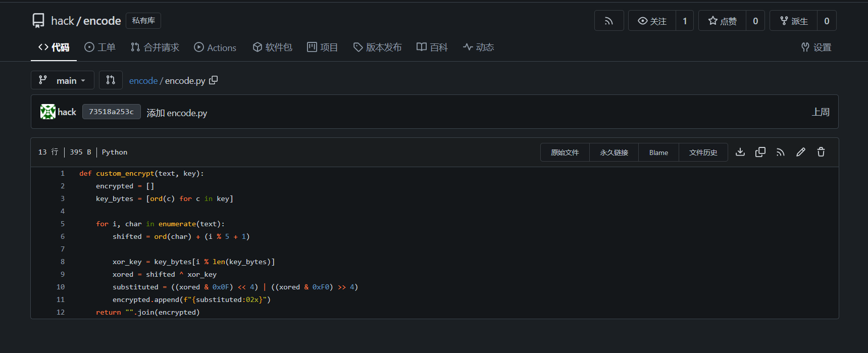Open the Blame view
Image resolution: width=868 pixels, height=353 pixels.
pyautogui.click(x=658, y=153)
